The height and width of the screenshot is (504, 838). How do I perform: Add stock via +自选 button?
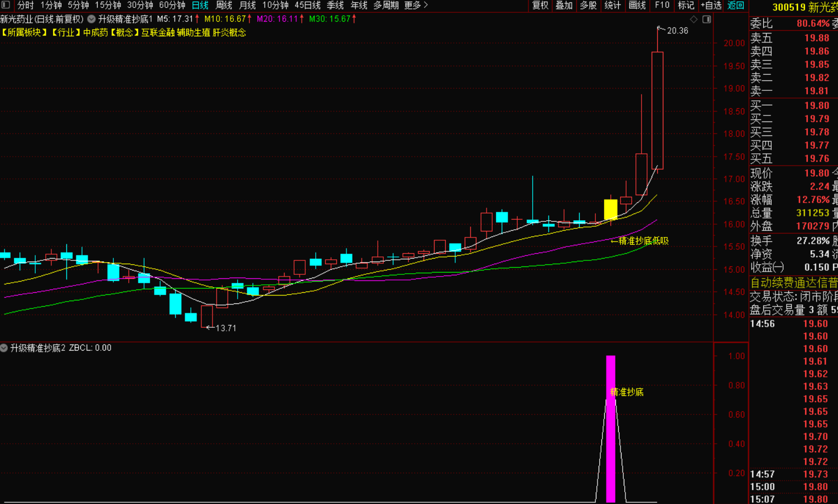pyautogui.click(x=711, y=5)
